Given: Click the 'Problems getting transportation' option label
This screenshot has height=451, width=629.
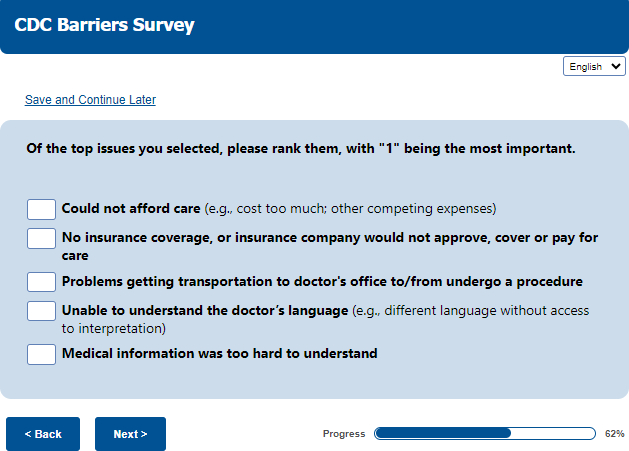Looking at the screenshot, I should coord(322,282).
